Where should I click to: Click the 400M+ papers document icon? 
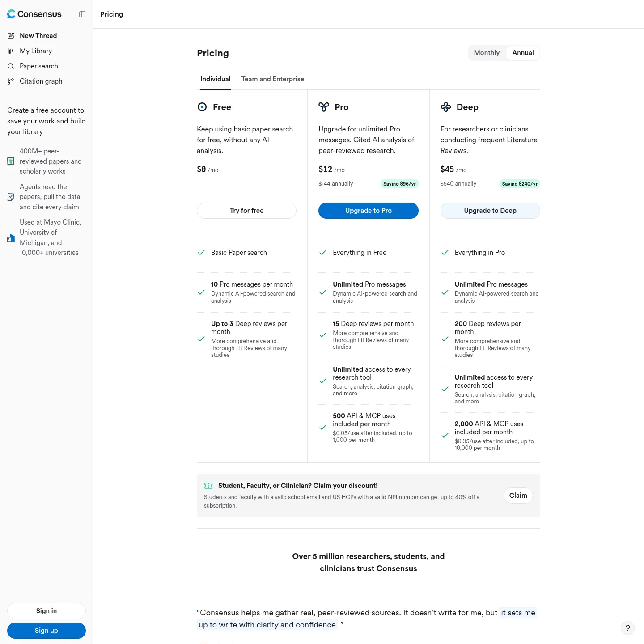11,161
